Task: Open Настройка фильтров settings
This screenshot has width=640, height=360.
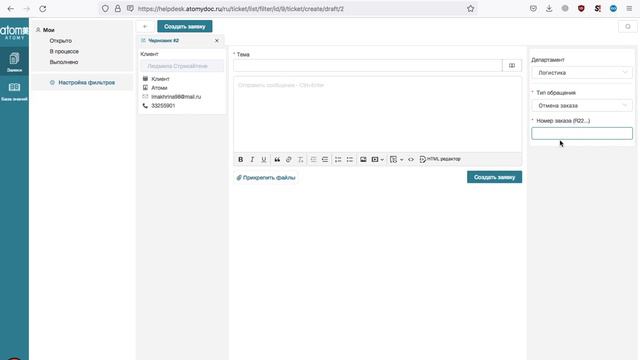Action: 82,82
